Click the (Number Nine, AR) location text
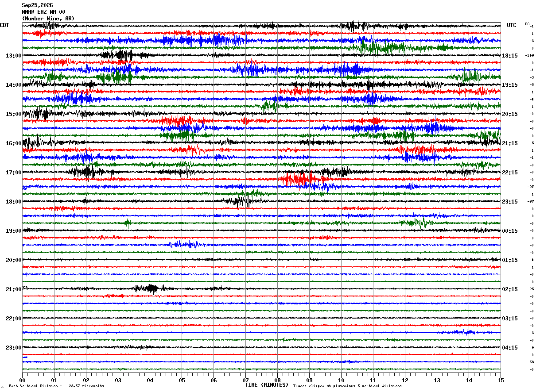Screen dimensions: 536x392 click(x=48, y=19)
